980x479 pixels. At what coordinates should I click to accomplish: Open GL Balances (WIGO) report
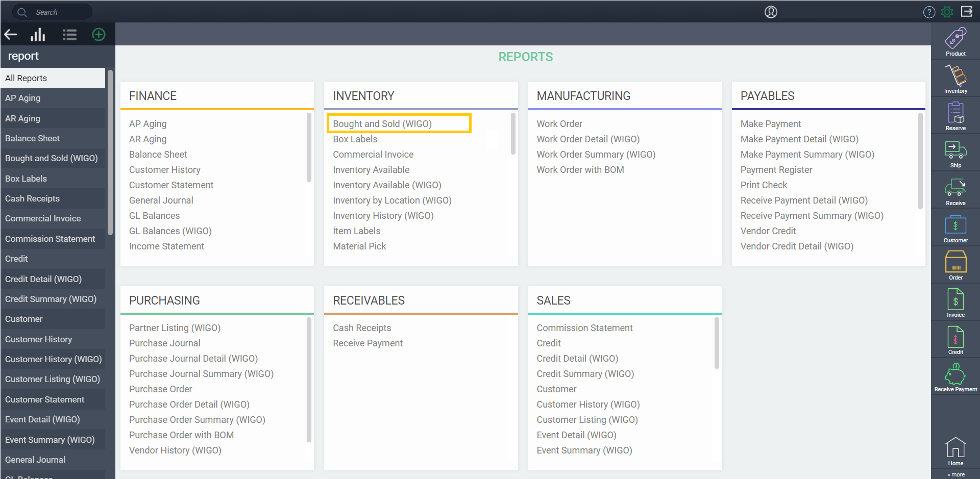click(170, 231)
